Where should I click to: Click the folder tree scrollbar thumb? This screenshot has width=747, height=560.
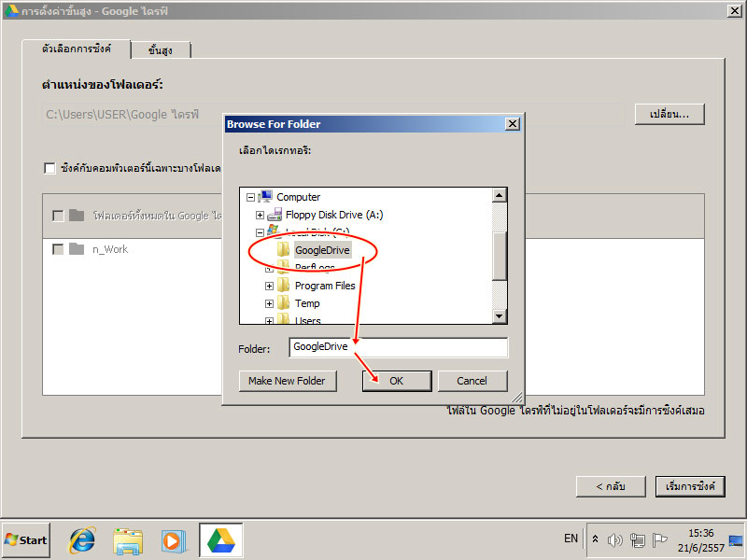tap(499, 257)
